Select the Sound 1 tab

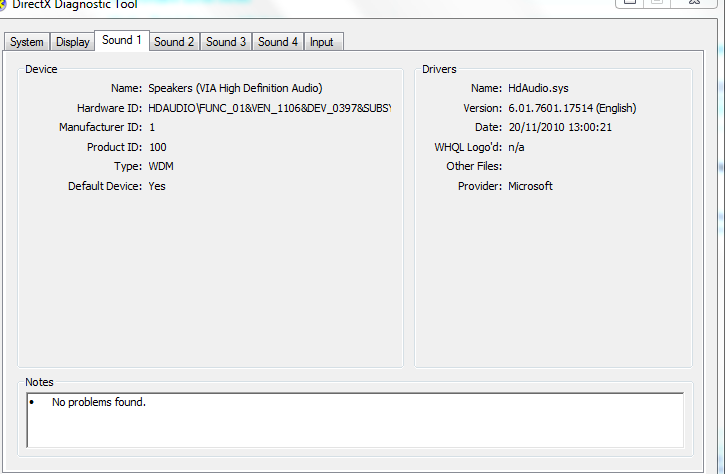(x=122, y=40)
